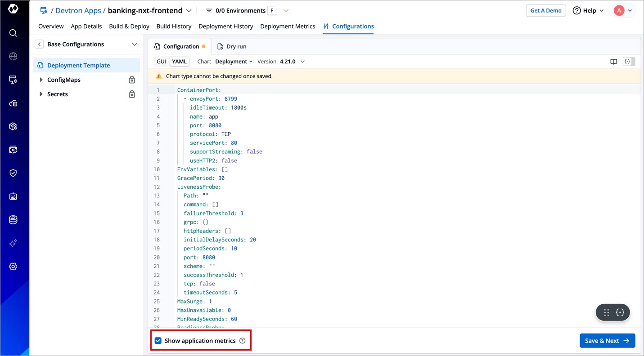
Task: Click the security shield icon in sidebar
Action: tap(13, 173)
